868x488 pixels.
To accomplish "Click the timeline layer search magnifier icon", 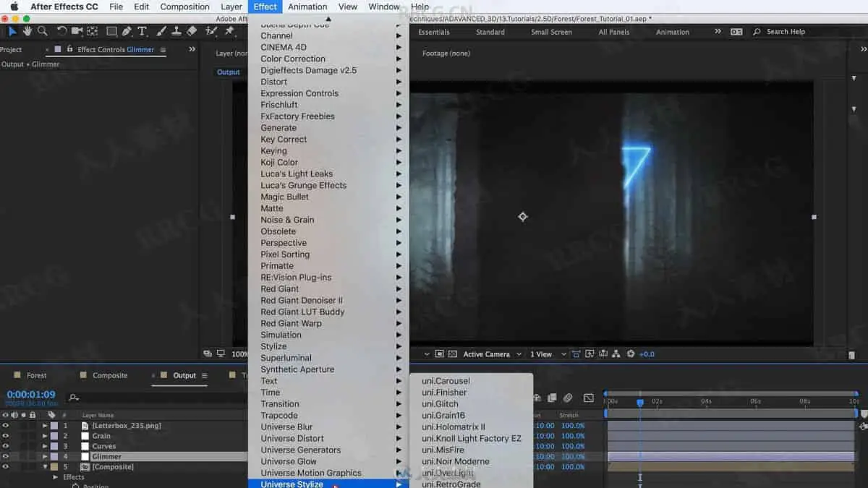I will click(x=73, y=398).
